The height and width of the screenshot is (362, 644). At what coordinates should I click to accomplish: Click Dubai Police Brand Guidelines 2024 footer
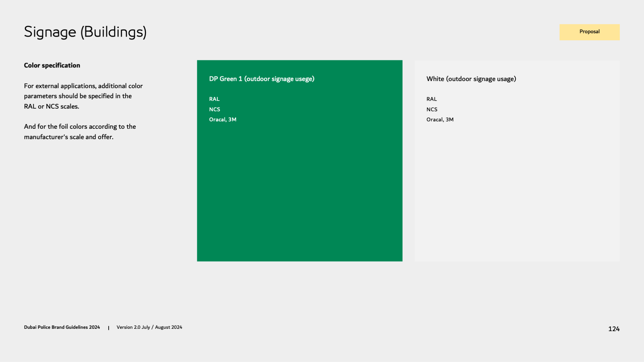pos(62,327)
